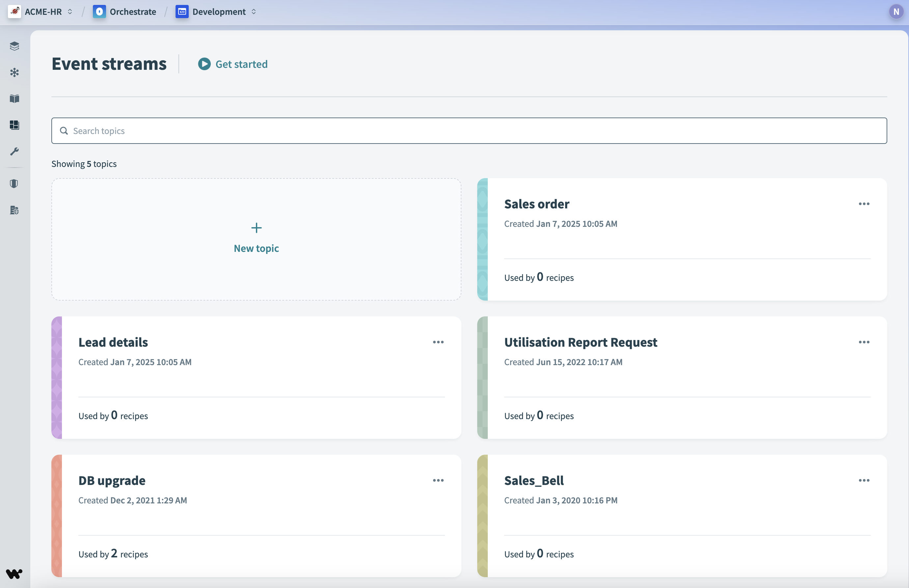Click the three-dot menu on Sales order
This screenshot has height=588, width=909.
pyautogui.click(x=864, y=204)
